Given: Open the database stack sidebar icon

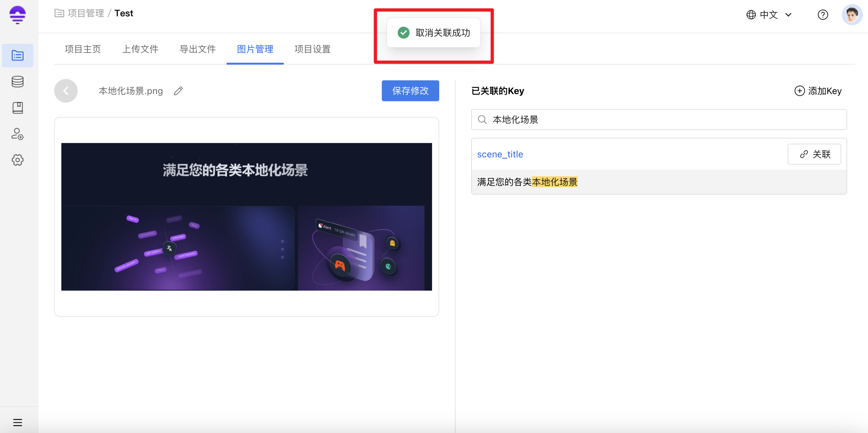Looking at the screenshot, I should (18, 82).
